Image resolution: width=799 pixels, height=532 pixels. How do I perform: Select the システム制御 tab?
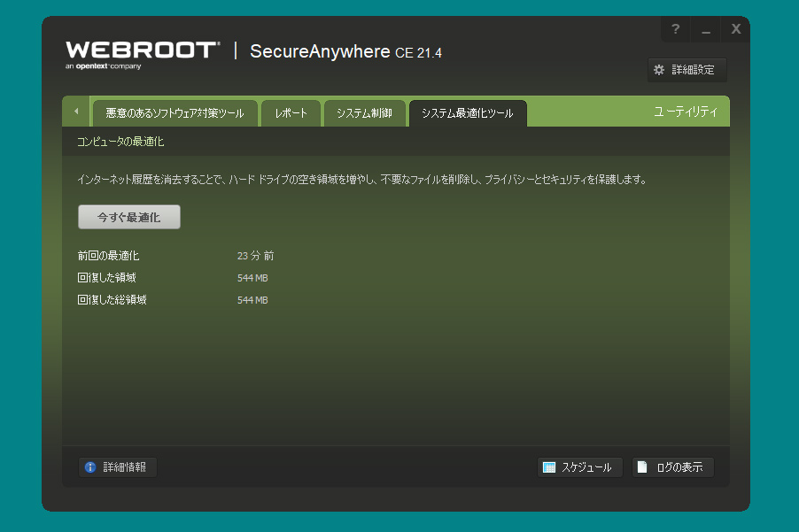[364, 113]
